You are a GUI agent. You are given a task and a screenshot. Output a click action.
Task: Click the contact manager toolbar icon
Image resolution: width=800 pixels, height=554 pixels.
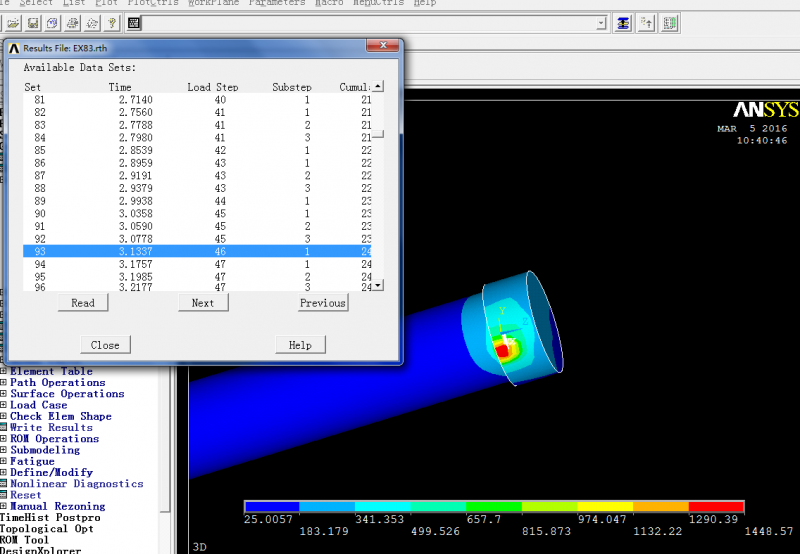(x=670, y=23)
